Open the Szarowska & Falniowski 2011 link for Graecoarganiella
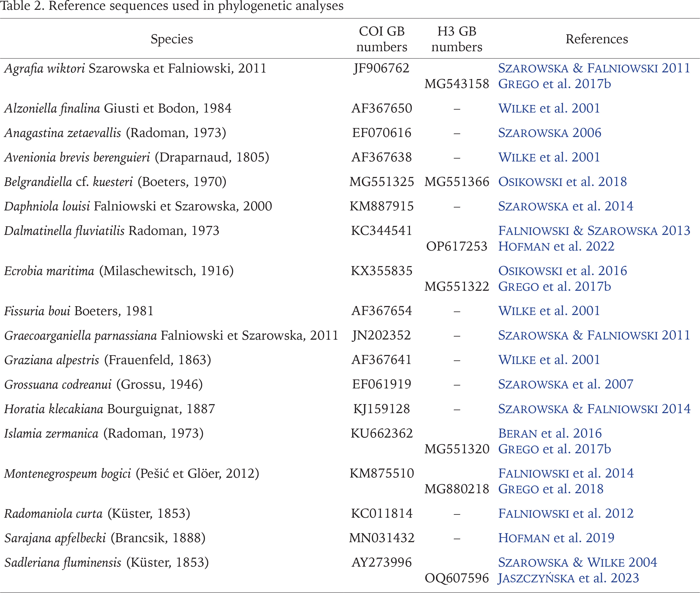 (x=594, y=335)
